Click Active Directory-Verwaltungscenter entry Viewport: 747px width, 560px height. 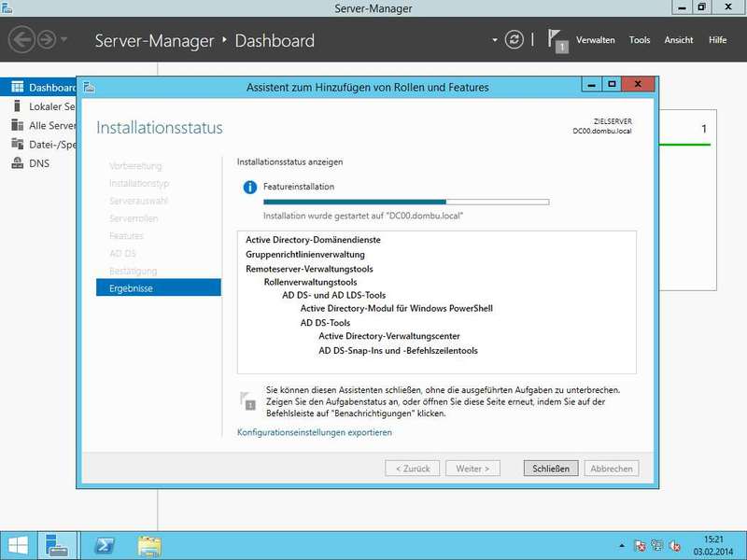tap(389, 336)
